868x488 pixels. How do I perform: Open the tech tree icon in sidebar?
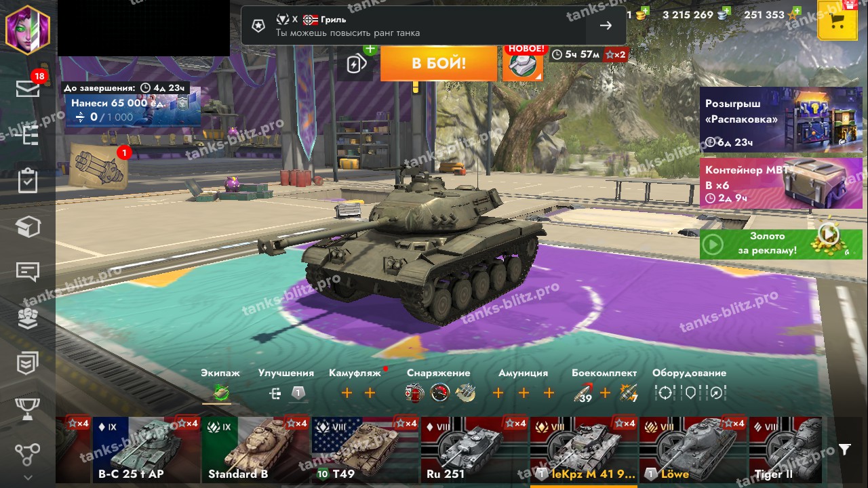click(x=28, y=136)
